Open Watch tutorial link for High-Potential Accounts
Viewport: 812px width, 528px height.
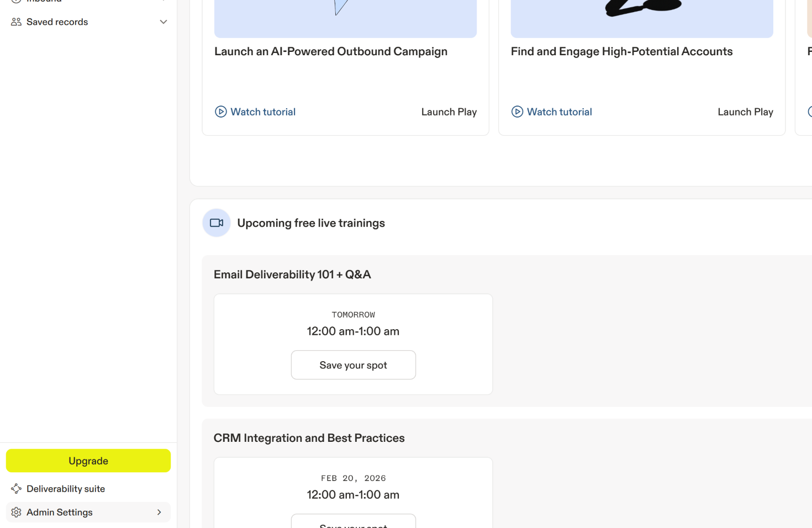point(559,112)
